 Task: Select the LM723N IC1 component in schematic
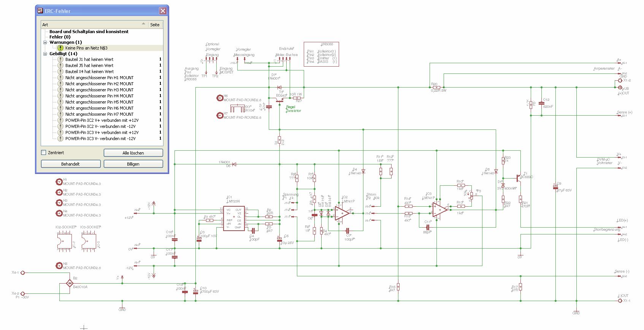[234, 218]
